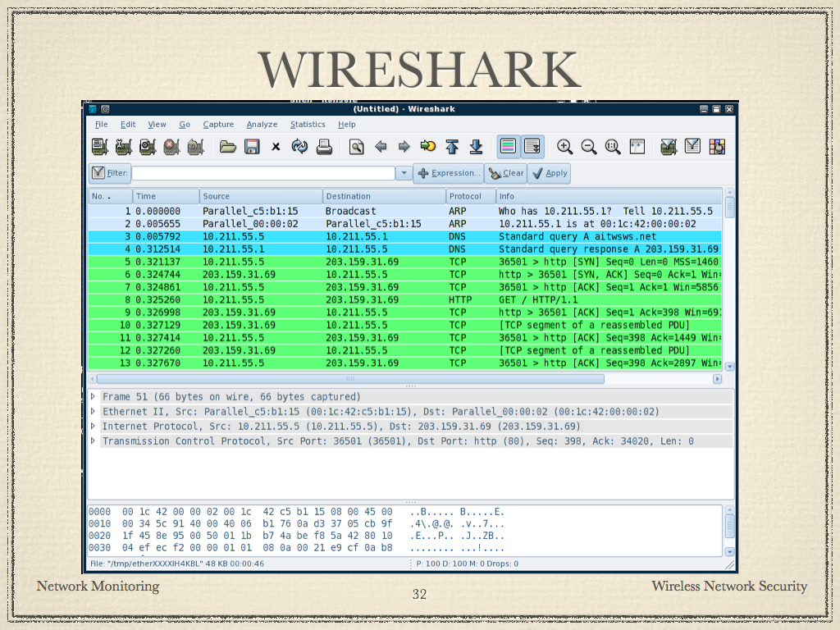
Task: Toggle auto scroll in live capture
Action: tap(532, 147)
